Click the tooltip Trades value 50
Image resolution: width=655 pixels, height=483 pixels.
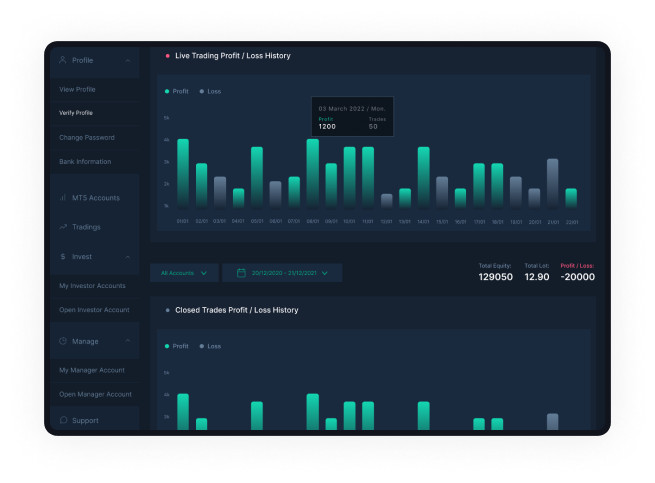point(373,127)
